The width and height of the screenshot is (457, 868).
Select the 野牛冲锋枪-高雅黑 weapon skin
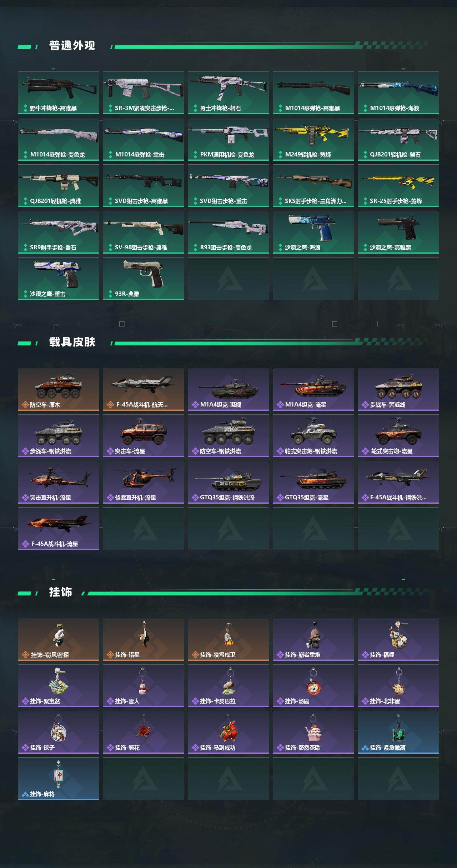pyautogui.click(x=59, y=93)
